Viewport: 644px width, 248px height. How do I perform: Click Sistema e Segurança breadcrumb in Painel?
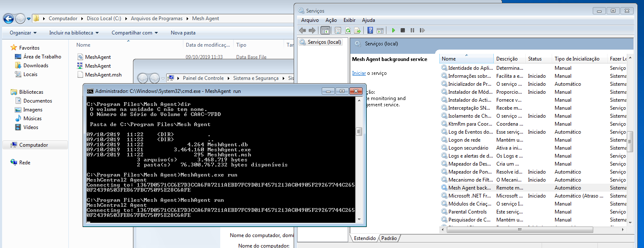(256, 78)
